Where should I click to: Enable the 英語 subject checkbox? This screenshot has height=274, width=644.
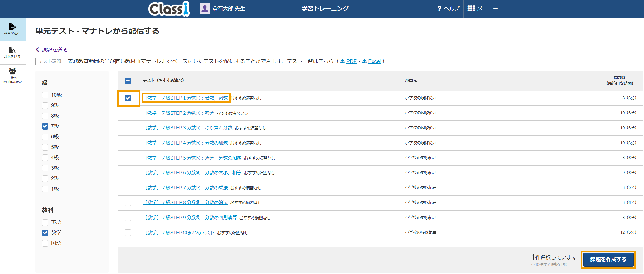[x=45, y=222]
